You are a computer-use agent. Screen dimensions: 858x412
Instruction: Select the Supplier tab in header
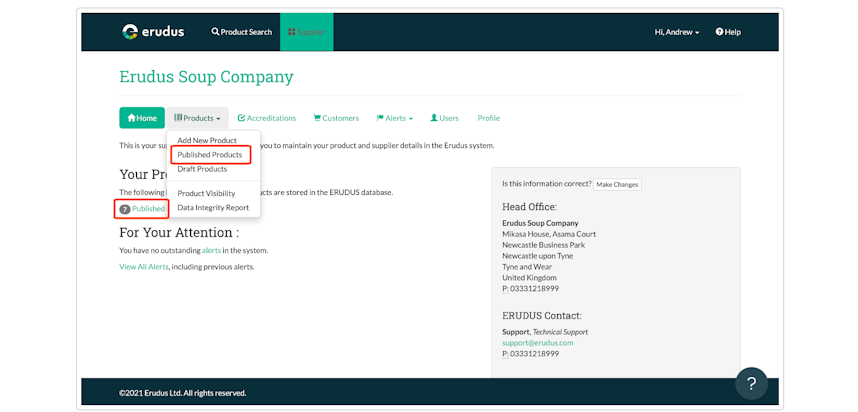point(306,32)
